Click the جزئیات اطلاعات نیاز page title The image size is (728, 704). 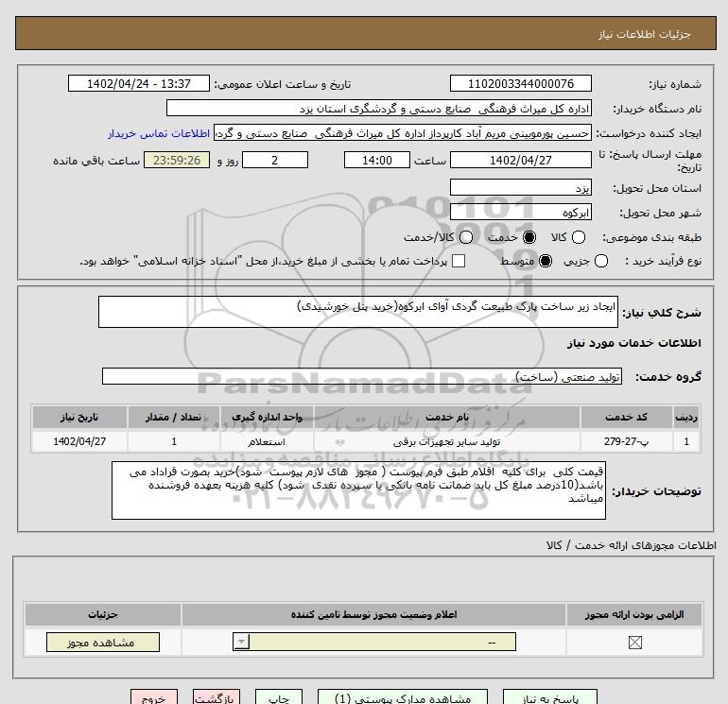pyautogui.click(x=645, y=34)
